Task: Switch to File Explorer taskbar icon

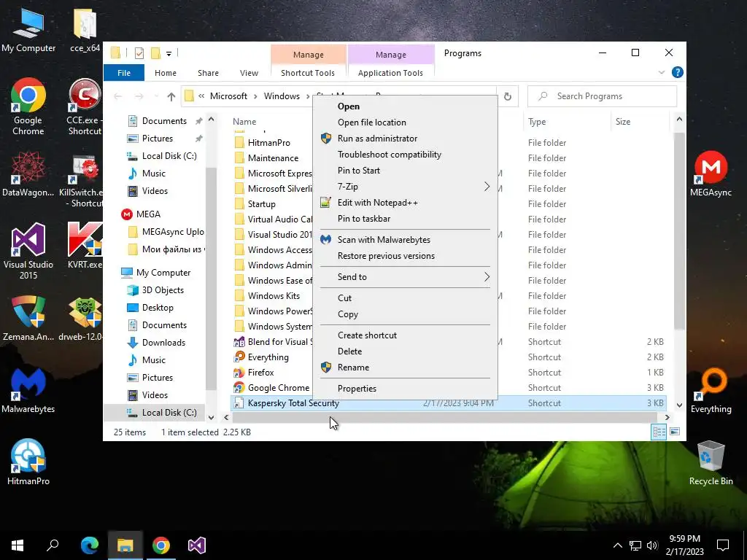Action: point(125,545)
